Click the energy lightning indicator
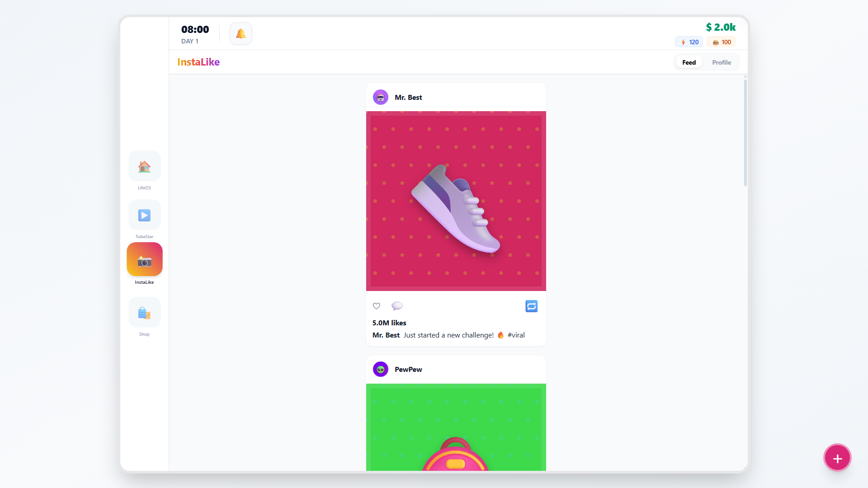 point(688,42)
